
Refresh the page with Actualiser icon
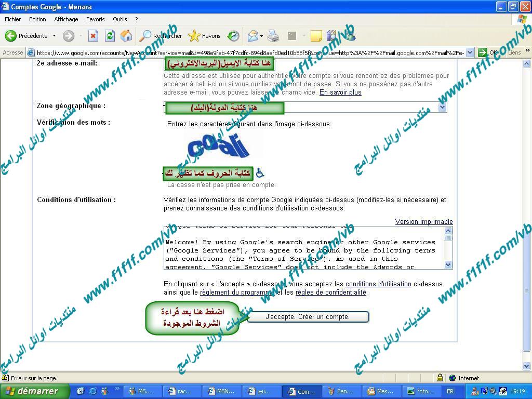110,36
